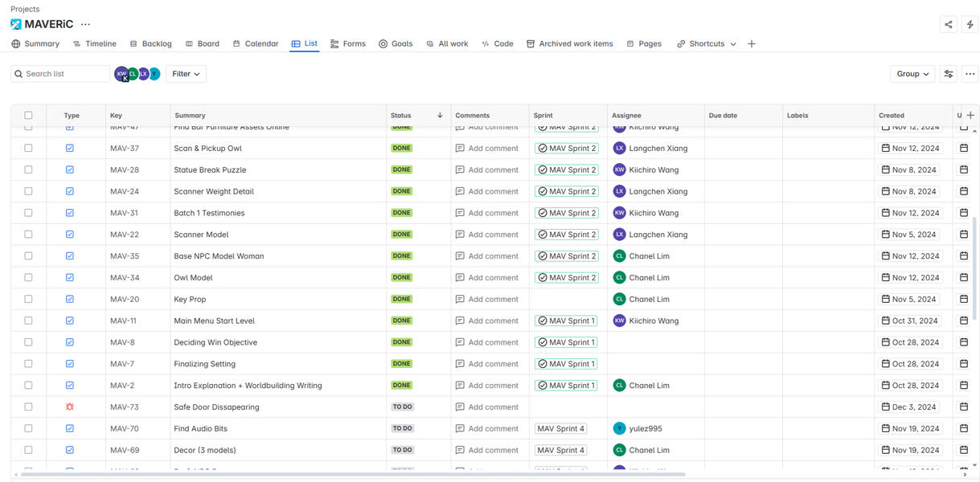Viewport: 980px width, 482px height.
Task: Open the more actions menu beside MAVERiC title
Action: pos(86,24)
